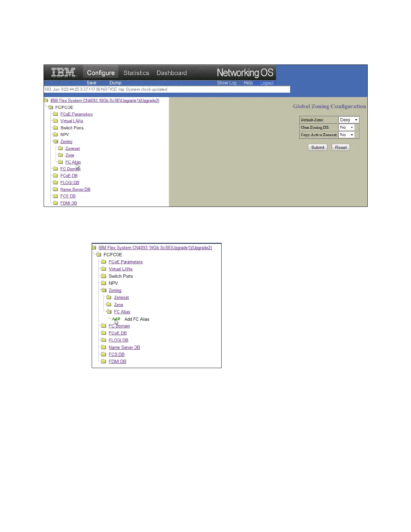The width and height of the screenshot is (411, 532).
Task: Open Zoning link in lower tree
Action: (x=115, y=291)
